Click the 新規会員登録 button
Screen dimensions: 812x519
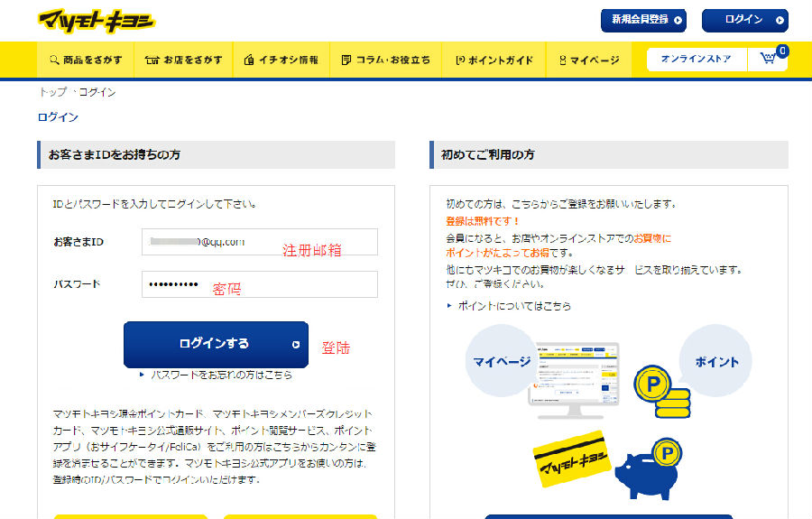click(x=643, y=20)
